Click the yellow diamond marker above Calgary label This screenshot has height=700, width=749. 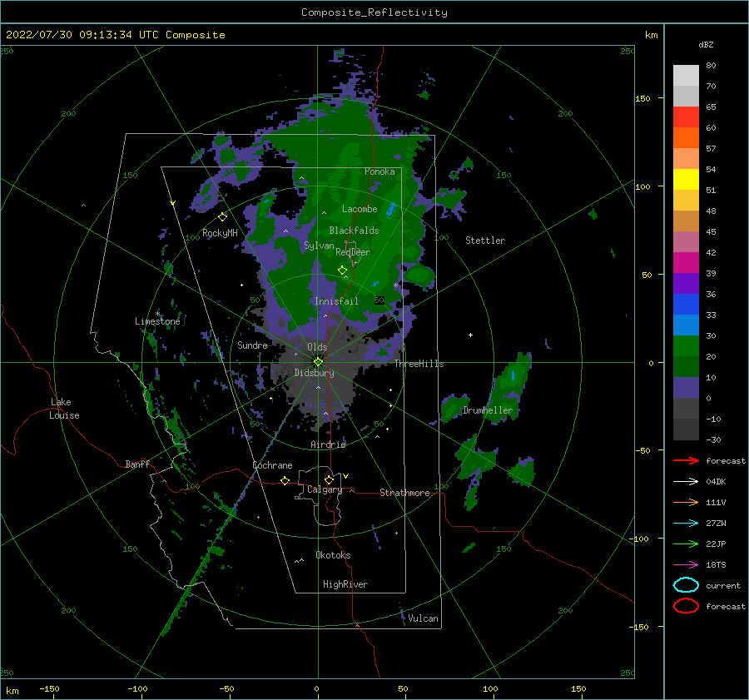coord(329,479)
